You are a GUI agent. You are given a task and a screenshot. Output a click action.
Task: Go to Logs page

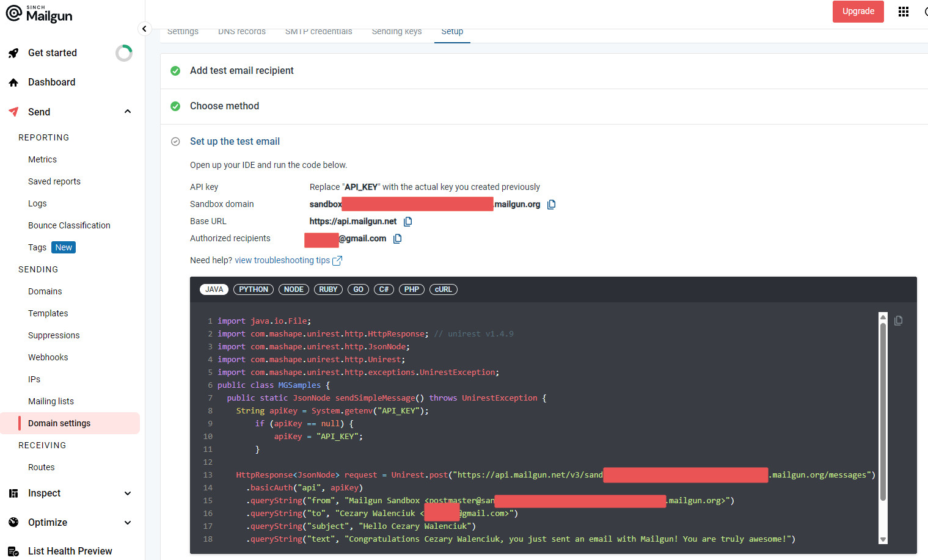click(37, 203)
